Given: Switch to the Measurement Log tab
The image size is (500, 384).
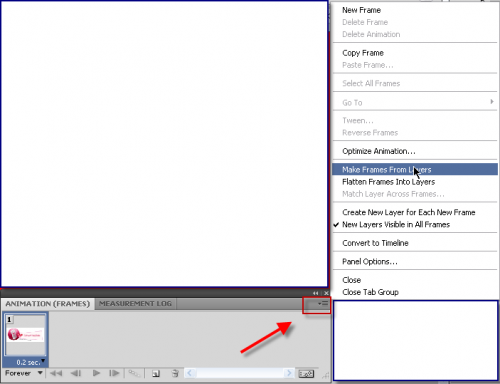Looking at the screenshot, I should [135, 304].
